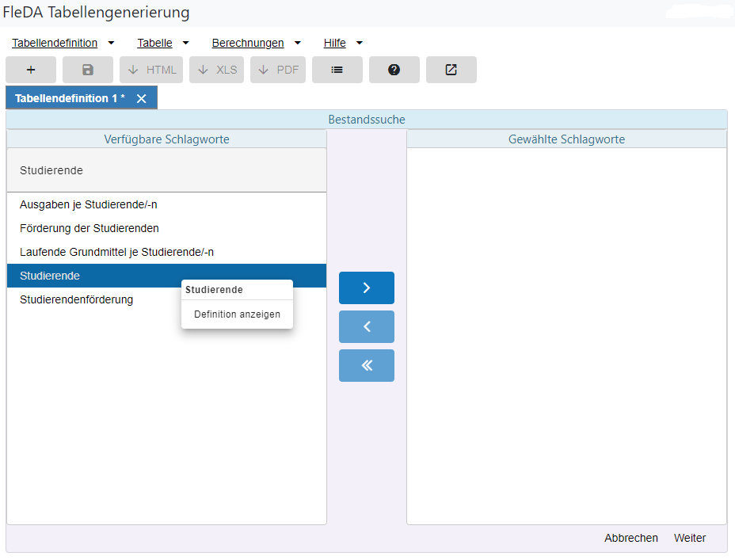Add selected keyword with right arrow button

[x=366, y=288]
